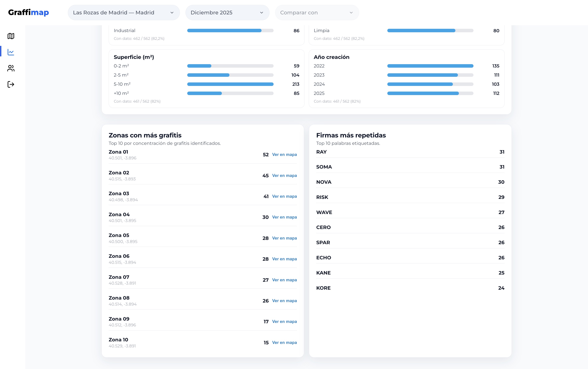This screenshot has height=369, width=588.
Task: Click the logout sidebar icon
Action: [x=11, y=84]
